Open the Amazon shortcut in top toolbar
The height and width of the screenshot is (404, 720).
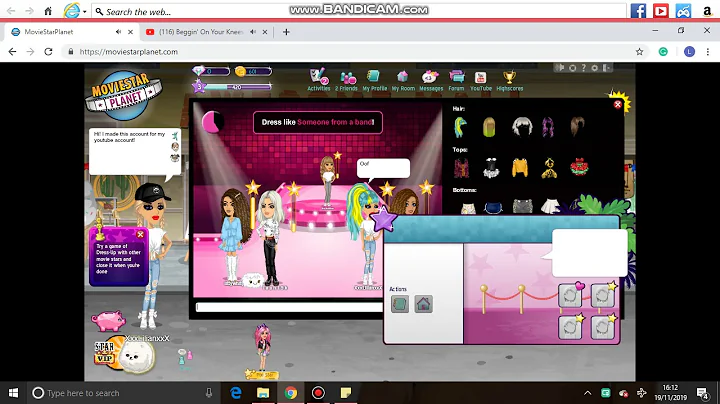[x=707, y=11]
